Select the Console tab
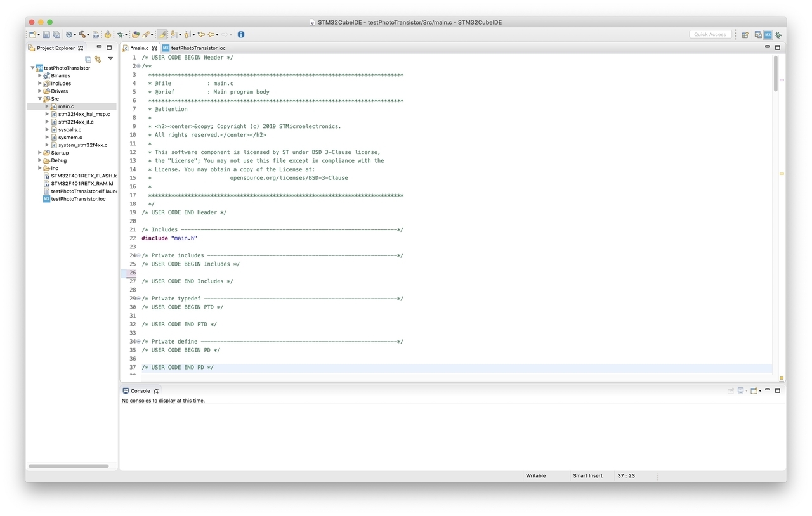Viewport: 812px width, 516px height. [x=140, y=391]
